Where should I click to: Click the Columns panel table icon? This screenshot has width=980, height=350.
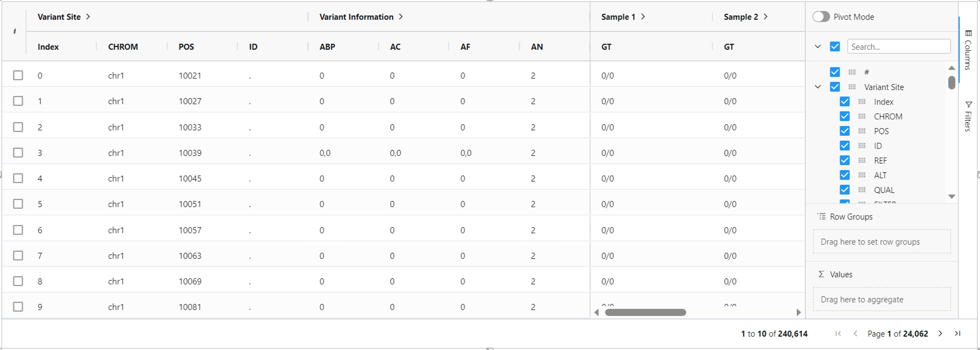(x=968, y=33)
